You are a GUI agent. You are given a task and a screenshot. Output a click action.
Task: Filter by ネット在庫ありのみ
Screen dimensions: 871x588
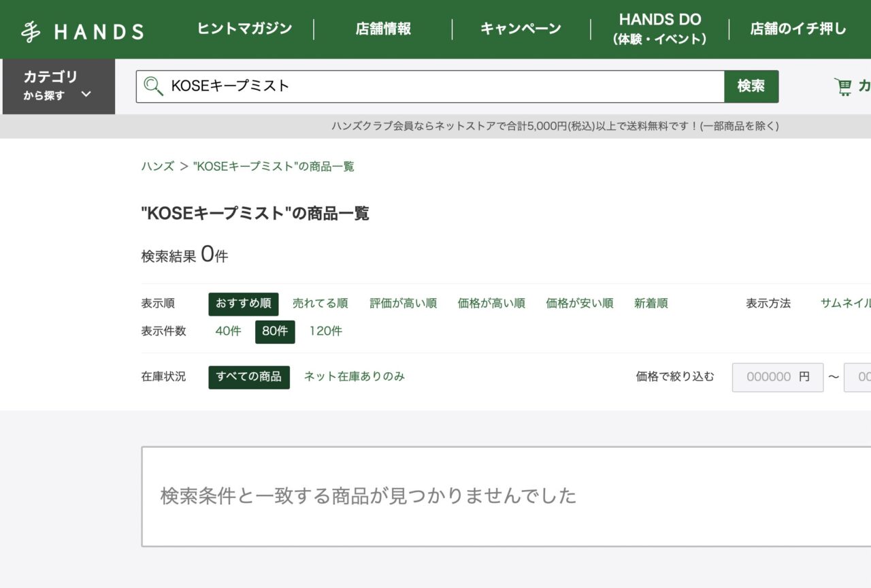355,376
